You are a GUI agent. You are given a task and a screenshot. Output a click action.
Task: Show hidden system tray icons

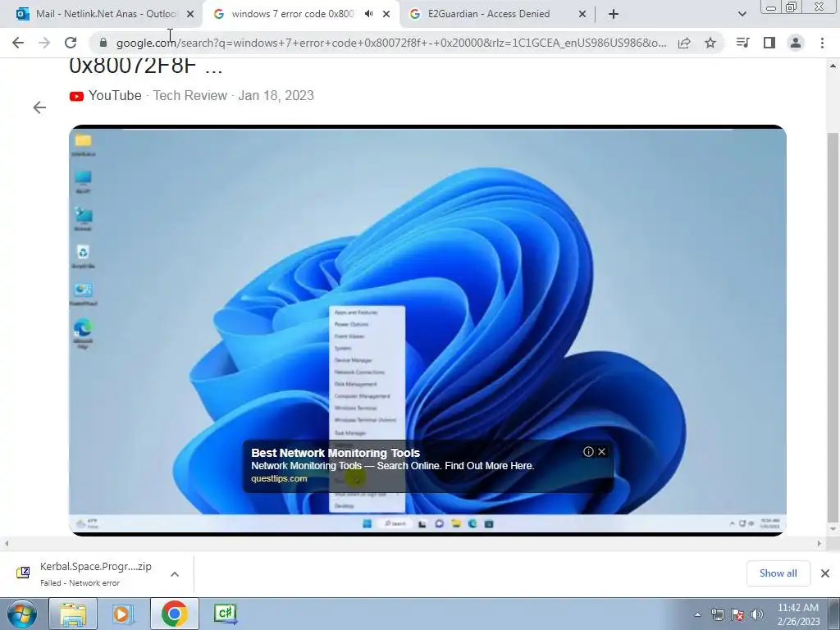point(697,615)
